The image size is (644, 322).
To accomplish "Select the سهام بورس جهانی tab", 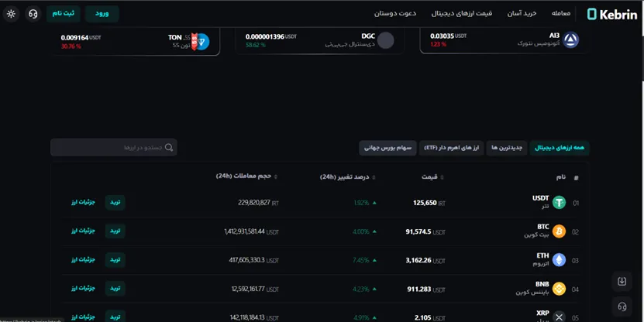I will point(387,148).
